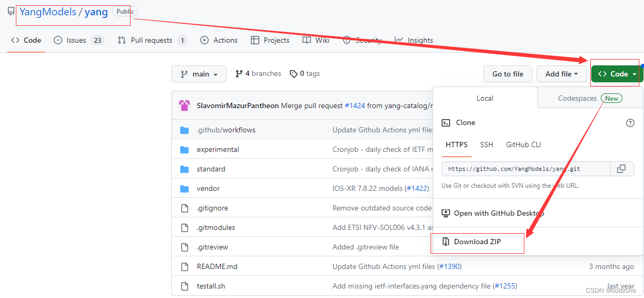Open the testall.sh file

point(211,286)
